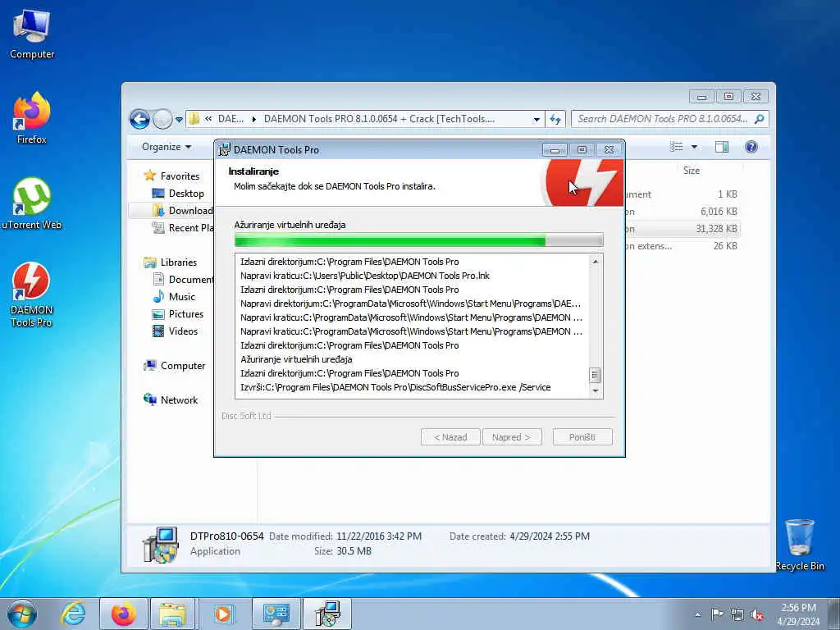Click the network tray icon
Viewport: 840px width, 630px height.
(737, 614)
